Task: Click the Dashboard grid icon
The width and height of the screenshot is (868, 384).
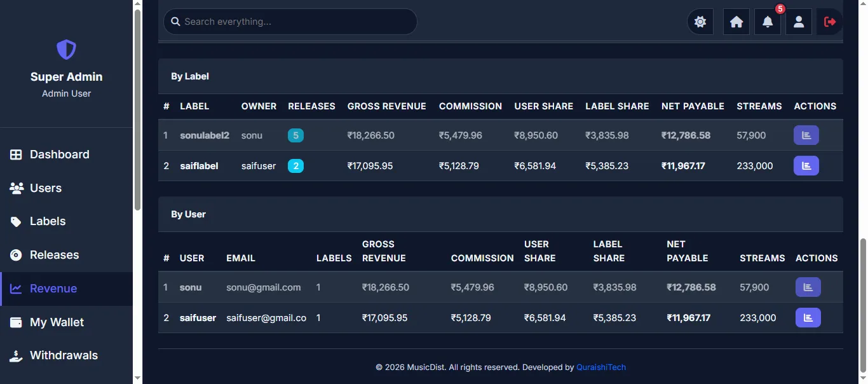Action: (16, 154)
